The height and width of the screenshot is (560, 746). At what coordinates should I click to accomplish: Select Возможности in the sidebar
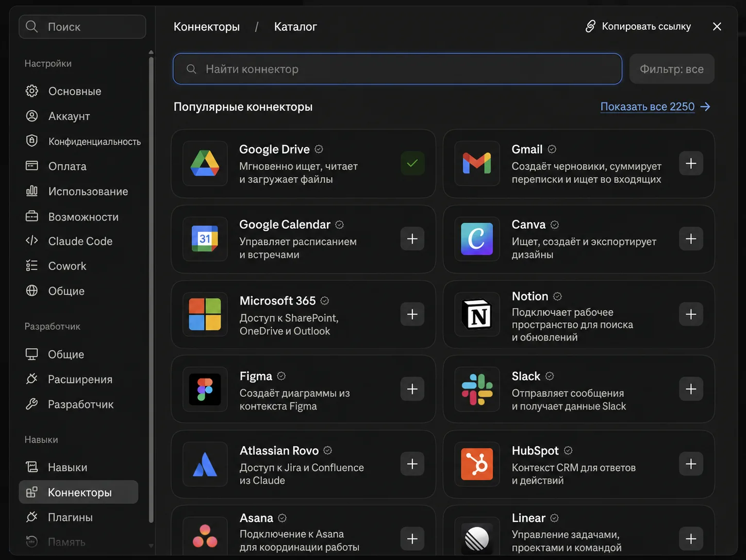click(78, 217)
